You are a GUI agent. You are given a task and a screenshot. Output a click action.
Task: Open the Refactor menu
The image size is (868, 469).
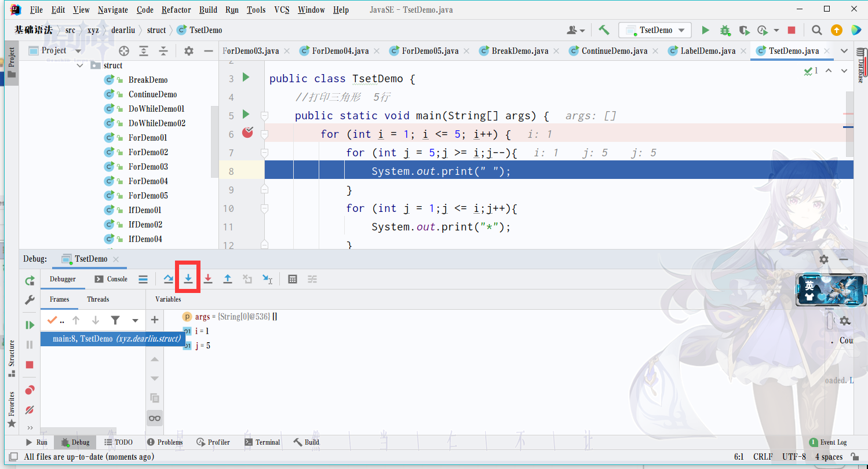tap(176, 10)
